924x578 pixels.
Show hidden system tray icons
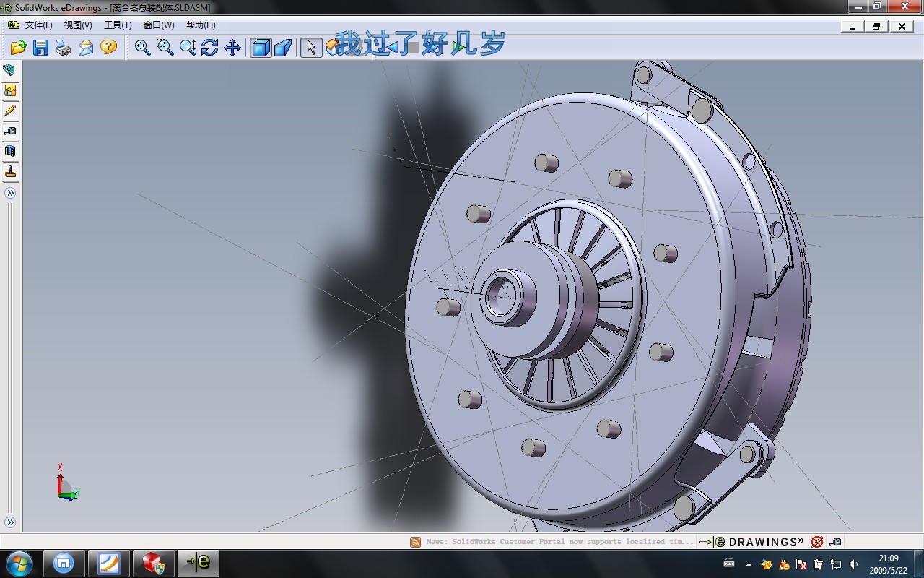coord(749,564)
